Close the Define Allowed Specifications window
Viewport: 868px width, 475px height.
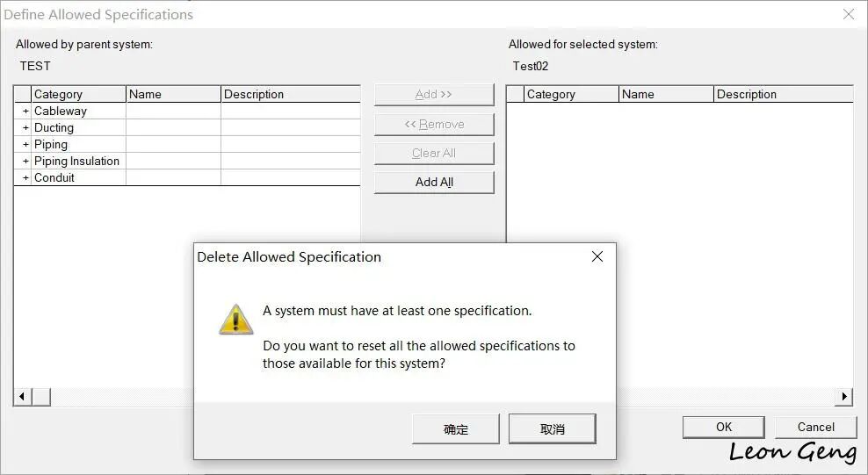(x=849, y=14)
